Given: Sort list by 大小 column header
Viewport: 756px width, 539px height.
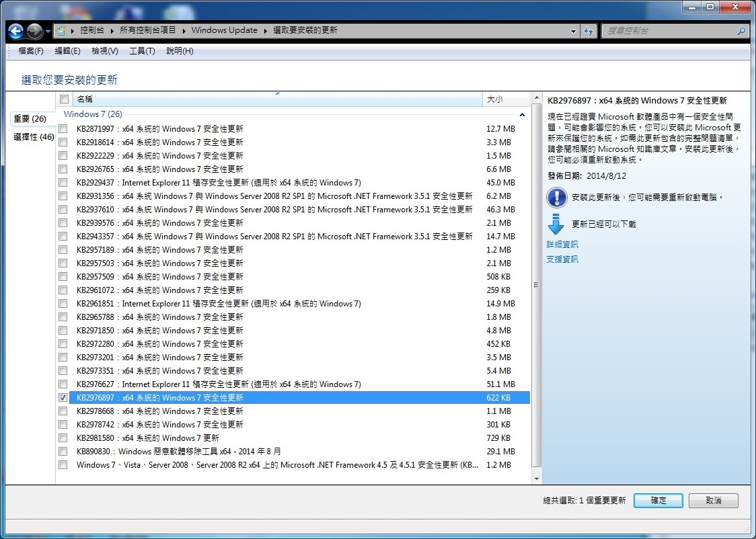Looking at the screenshot, I should tap(506, 99).
